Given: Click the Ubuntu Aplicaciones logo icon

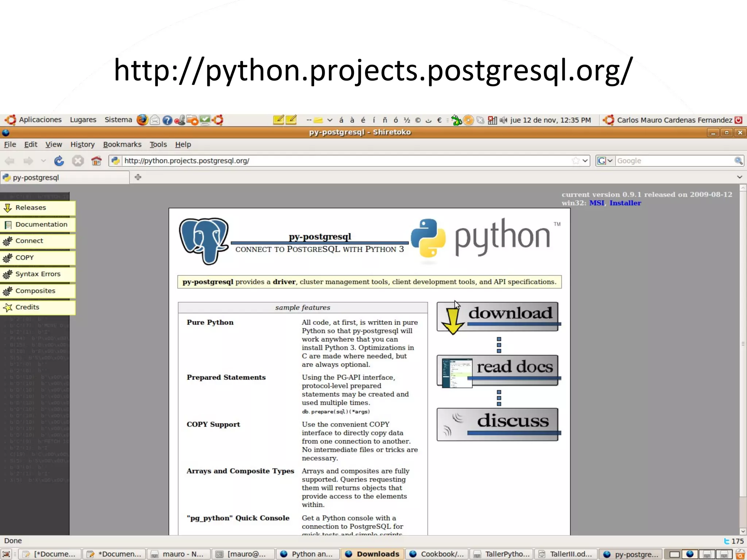Looking at the screenshot, I should (x=10, y=120).
